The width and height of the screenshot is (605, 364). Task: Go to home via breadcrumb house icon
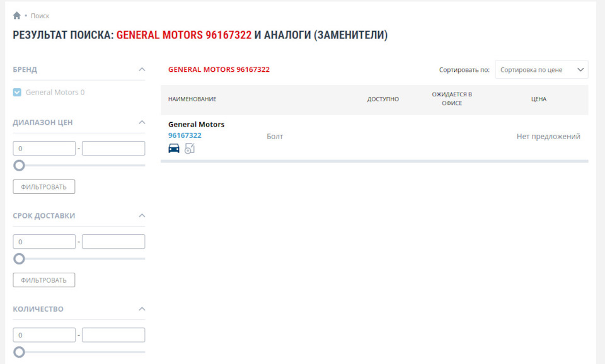click(x=16, y=15)
